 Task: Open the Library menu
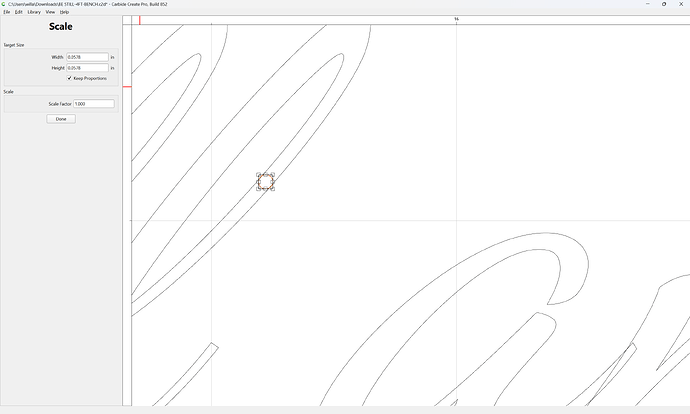pyautogui.click(x=34, y=12)
